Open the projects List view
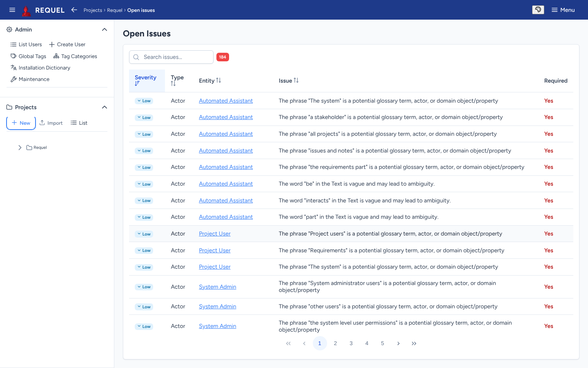This screenshot has width=588, height=368. [x=79, y=123]
